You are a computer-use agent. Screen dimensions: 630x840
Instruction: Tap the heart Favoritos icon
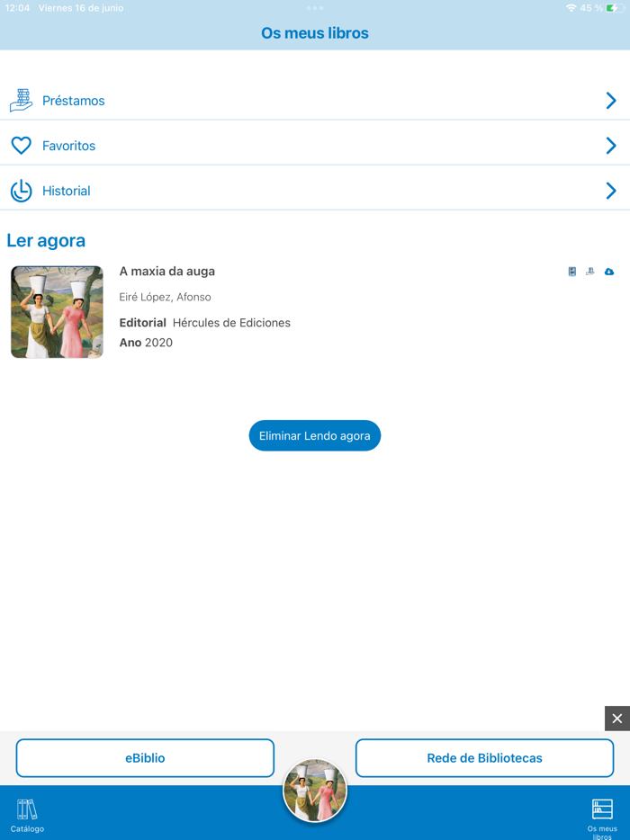[x=22, y=145]
